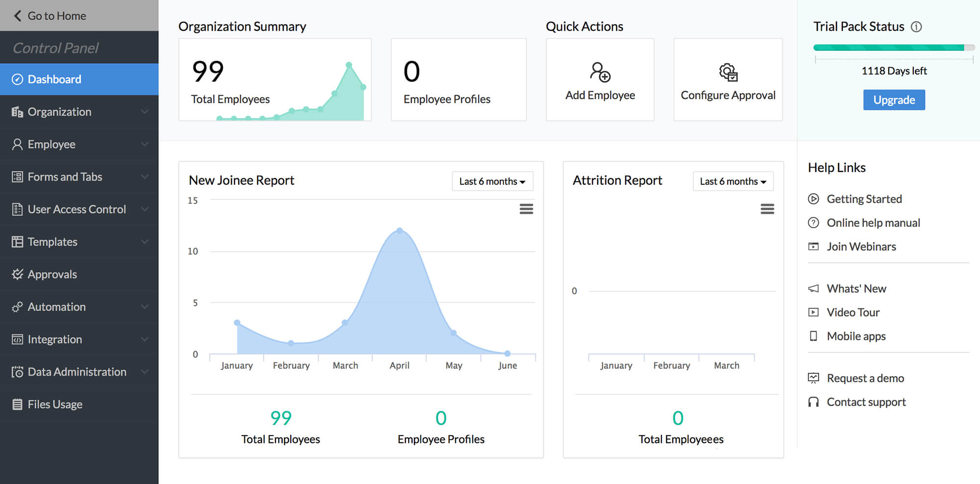Open the New Joinee Report hamburger menu
This screenshot has height=484, width=980.
tap(526, 209)
